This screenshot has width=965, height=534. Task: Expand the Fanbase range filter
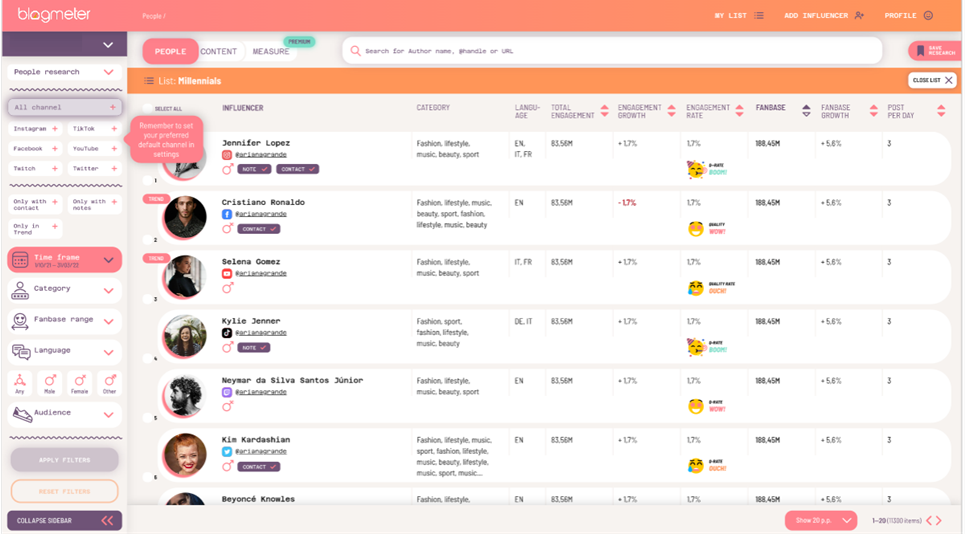[x=65, y=321]
